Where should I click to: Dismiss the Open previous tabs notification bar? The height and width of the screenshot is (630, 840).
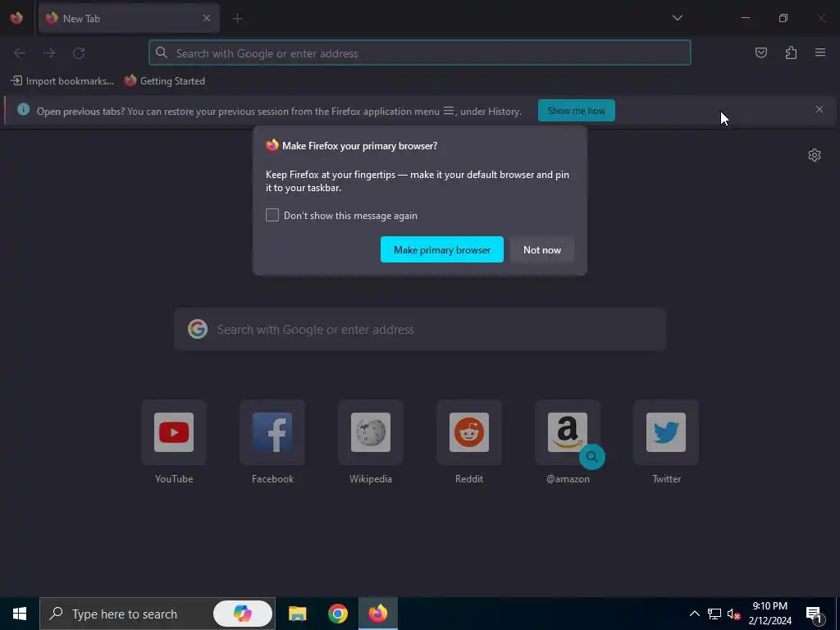(x=819, y=109)
